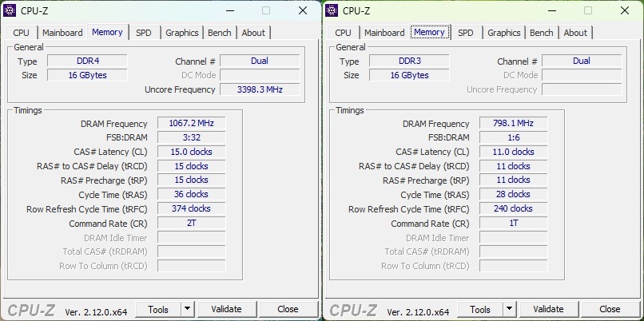Click Tools button in the right DDR3 window
Viewport: 644px width, 321px height.
click(x=480, y=309)
